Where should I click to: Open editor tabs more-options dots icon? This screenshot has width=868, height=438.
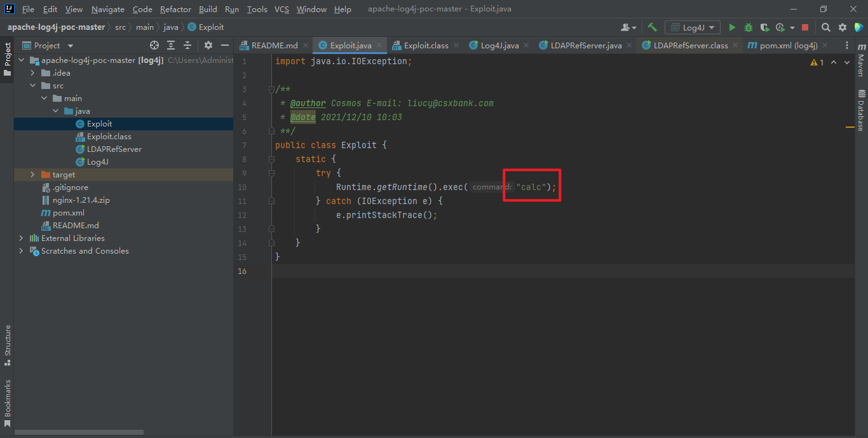846,45
